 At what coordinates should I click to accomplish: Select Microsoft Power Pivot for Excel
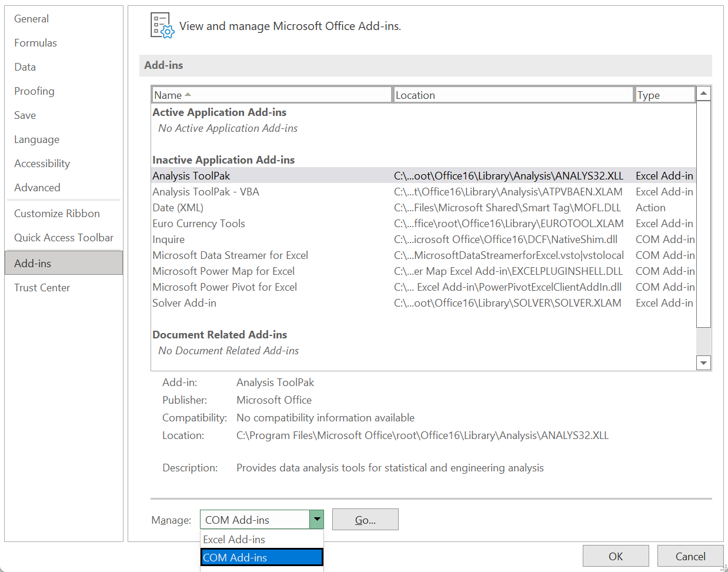point(225,287)
